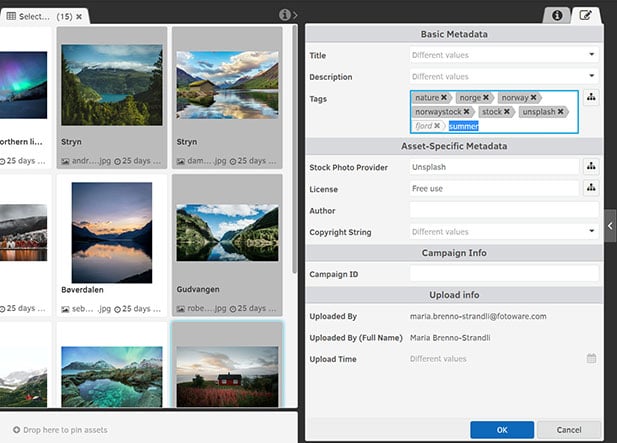617x443 pixels.
Task: Click the Maria Brenno-Strandli full name value
Action: (450, 338)
